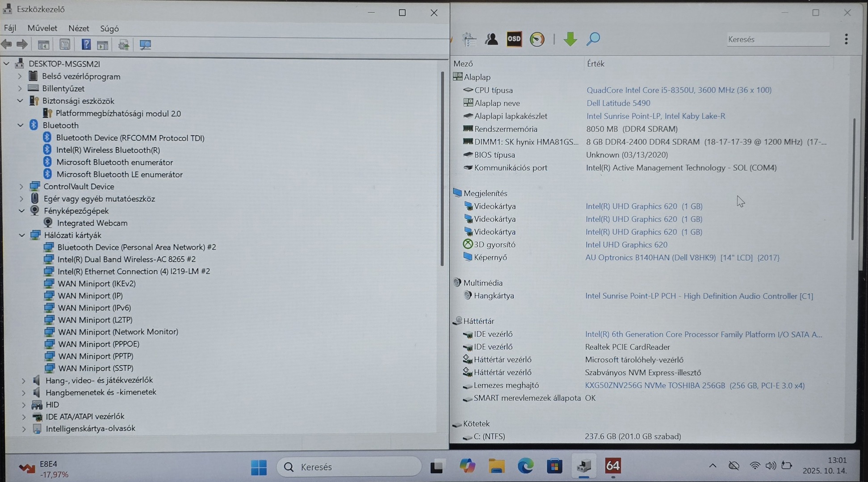Select Platformmegbízhatósági modul 2.0 device

118,113
